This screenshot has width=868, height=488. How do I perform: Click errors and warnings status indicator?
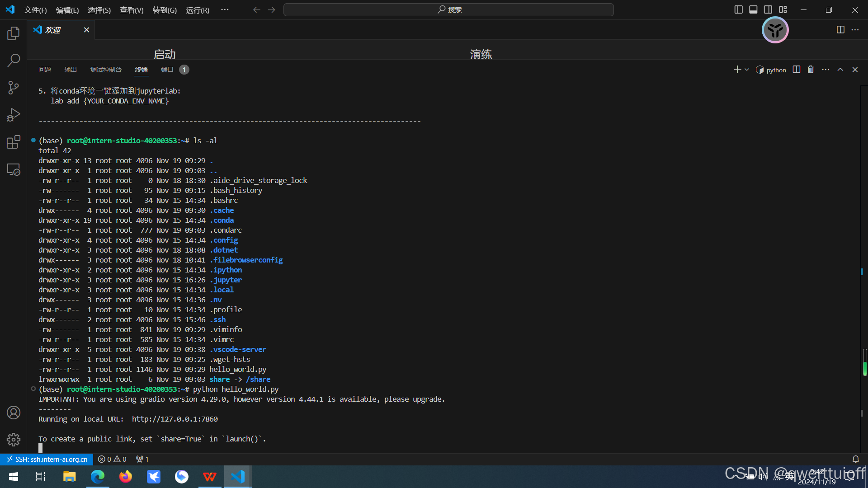(112, 459)
